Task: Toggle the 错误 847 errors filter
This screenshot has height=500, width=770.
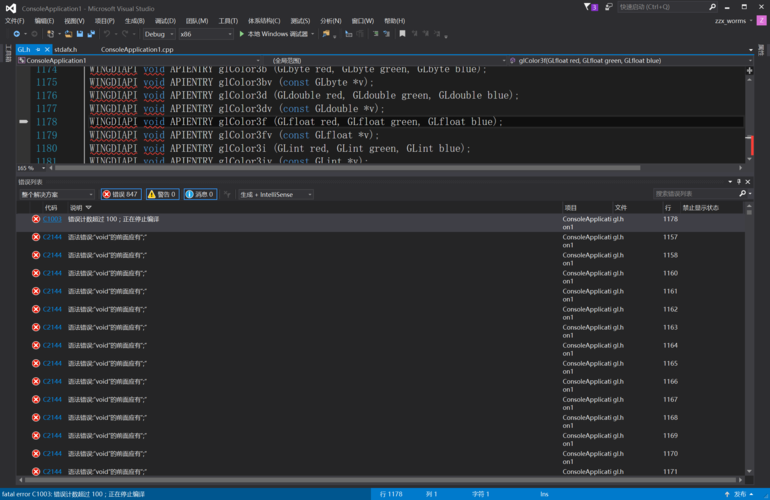Action: pyautogui.click(x=121, y=194)
